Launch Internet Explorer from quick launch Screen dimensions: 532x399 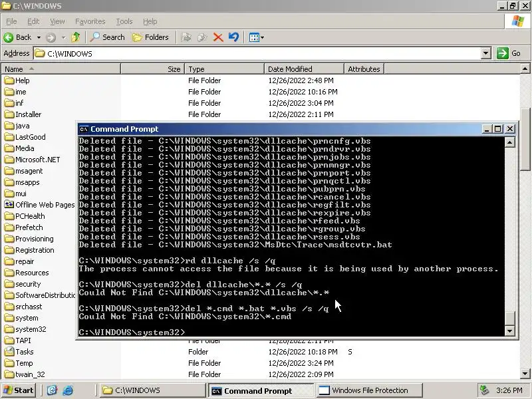tap(68, 390)
